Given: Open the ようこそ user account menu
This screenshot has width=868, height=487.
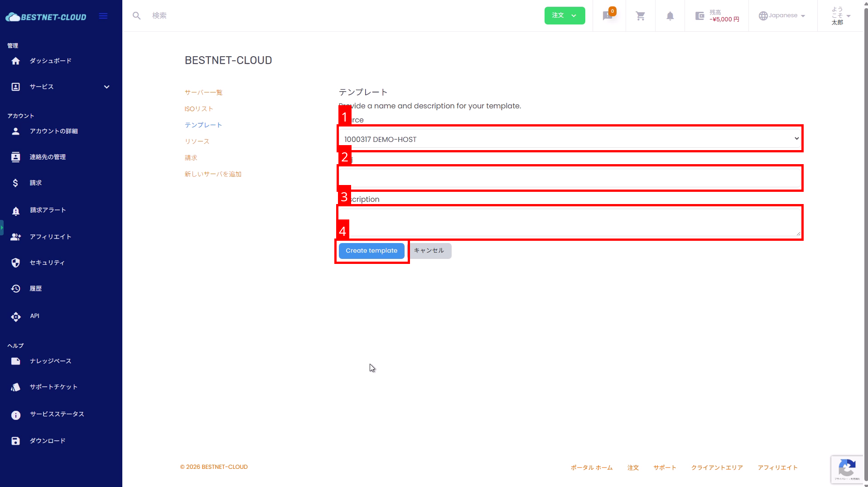Looking at the screenshot, I should [x=840, y=16].
